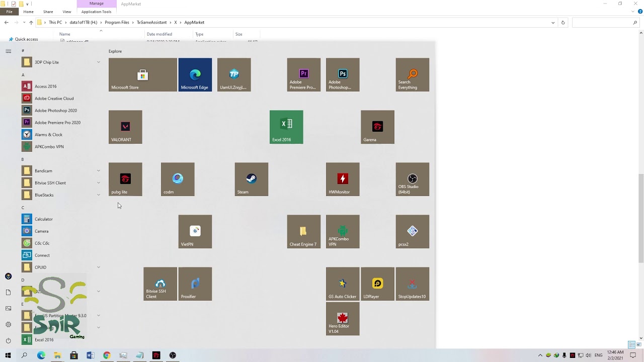Open the pubg lite tile
Viewport: 644px width, 362px height.
125,179
